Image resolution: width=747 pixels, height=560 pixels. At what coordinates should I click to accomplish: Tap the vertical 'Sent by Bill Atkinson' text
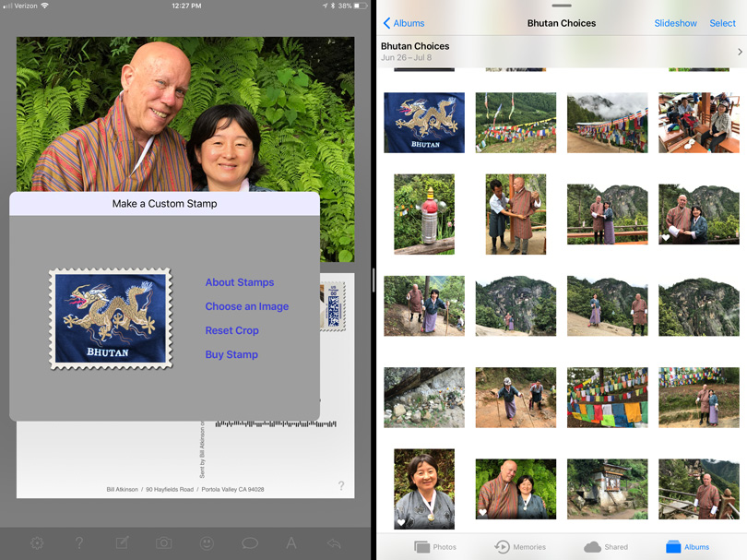pos(202,449)
